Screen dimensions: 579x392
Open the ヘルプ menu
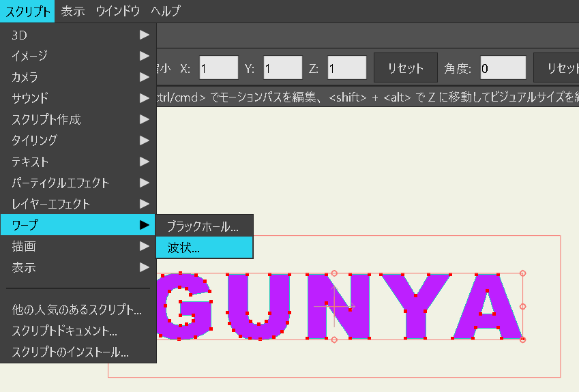(x=166, y=11)
